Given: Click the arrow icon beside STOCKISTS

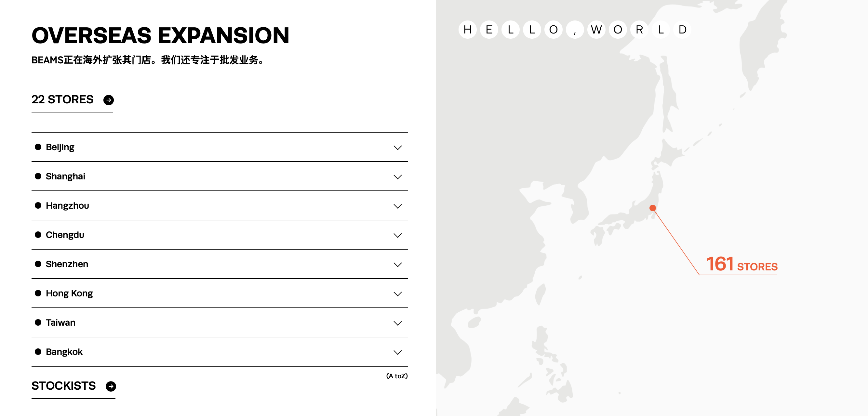Looking at the screenshot, I should pos(111,386).
